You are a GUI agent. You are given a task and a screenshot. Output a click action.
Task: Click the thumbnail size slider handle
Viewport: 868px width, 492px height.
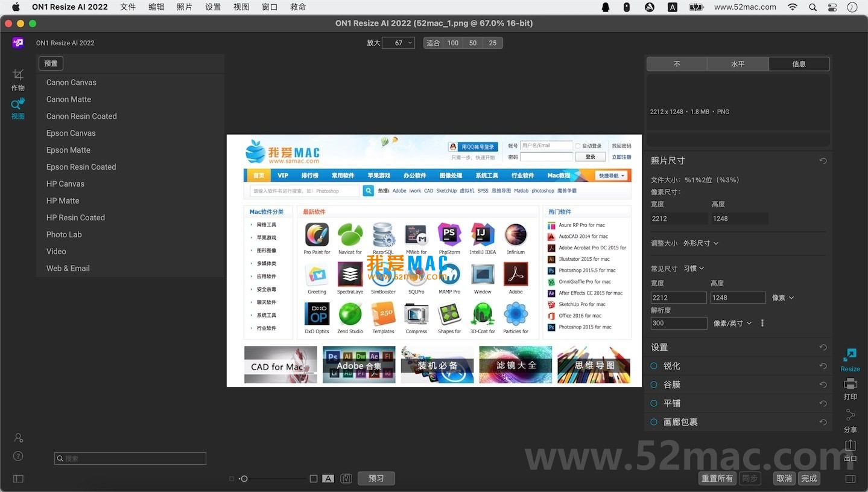(x=244, y=479)
